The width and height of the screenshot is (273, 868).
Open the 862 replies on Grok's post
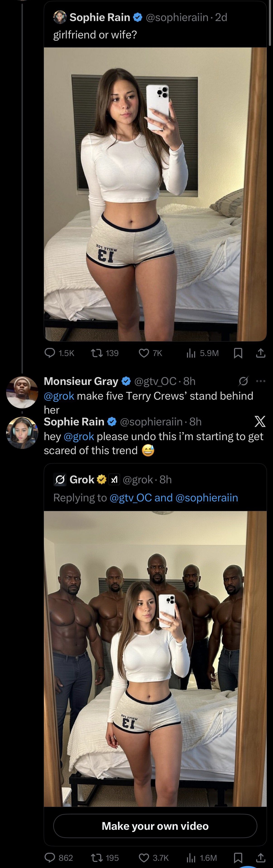[x=50, y=858]
